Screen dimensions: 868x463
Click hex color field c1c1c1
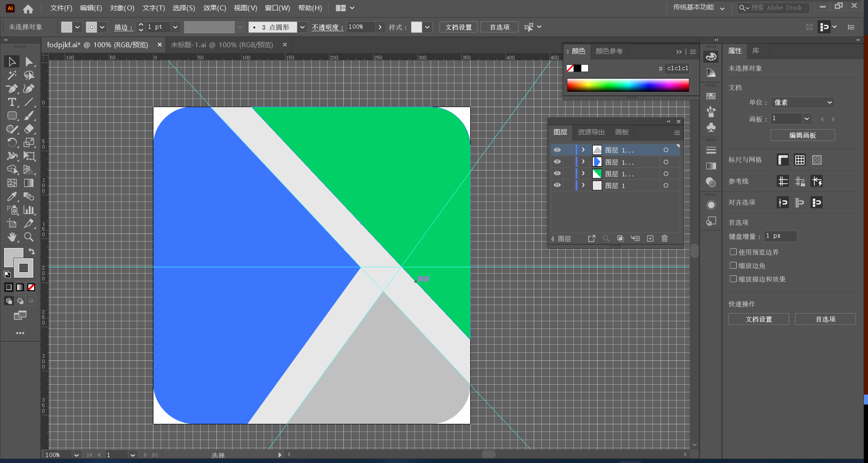click(677, 68)
